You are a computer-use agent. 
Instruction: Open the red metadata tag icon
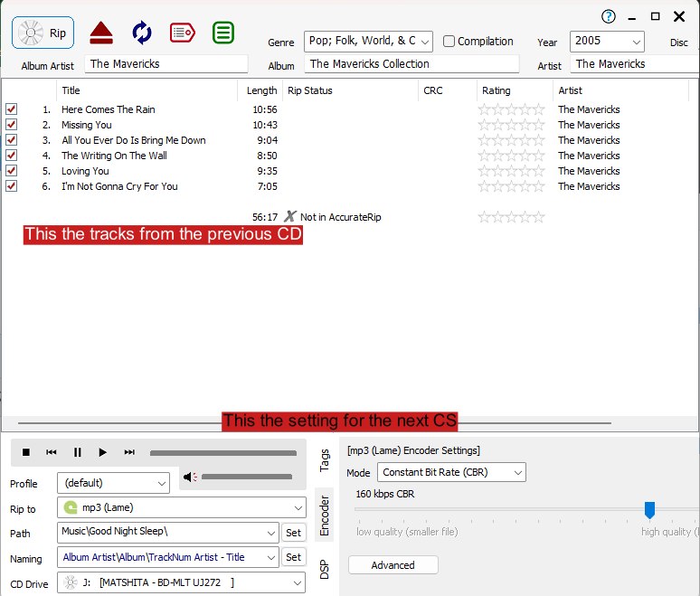click(183, 33)
